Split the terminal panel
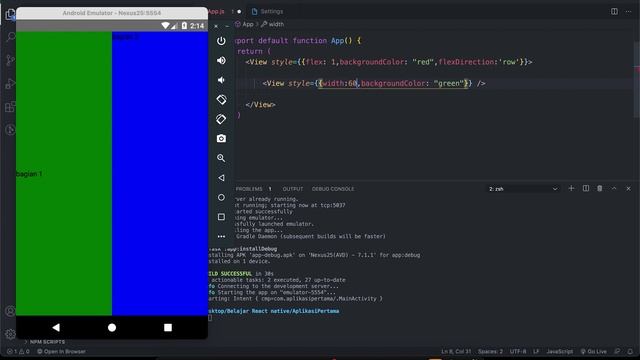 586,188
